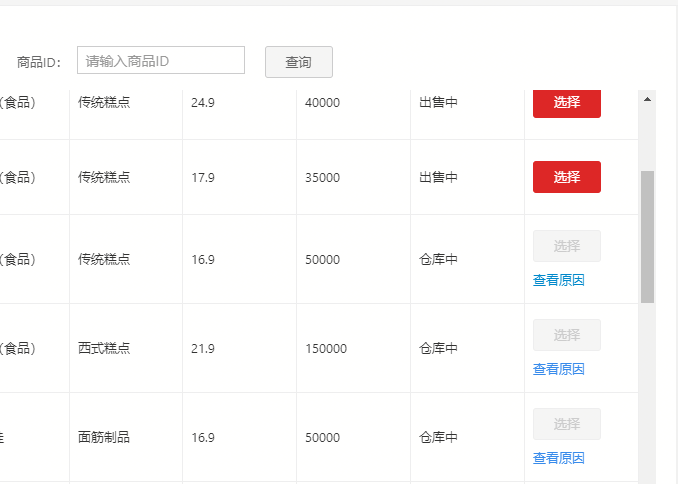Select the product priced 24.9
This screenshot has height=484, width=678.
[566, 103]
